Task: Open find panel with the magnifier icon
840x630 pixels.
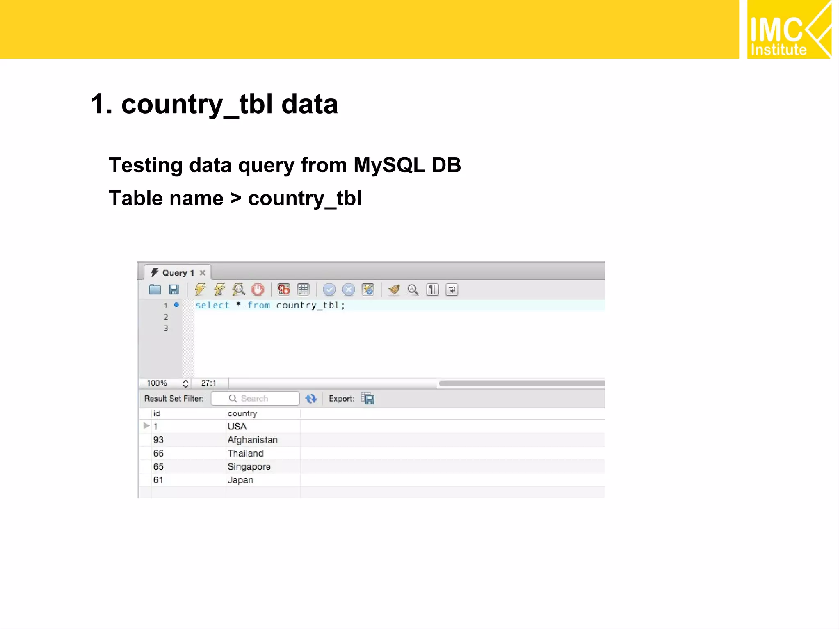Action: tap(413, 290)
